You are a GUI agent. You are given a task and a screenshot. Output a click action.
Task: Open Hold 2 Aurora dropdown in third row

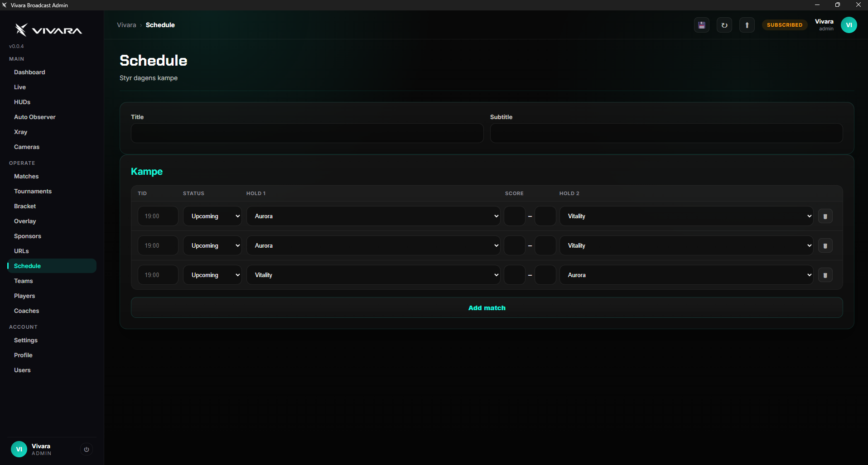[686, 275]
